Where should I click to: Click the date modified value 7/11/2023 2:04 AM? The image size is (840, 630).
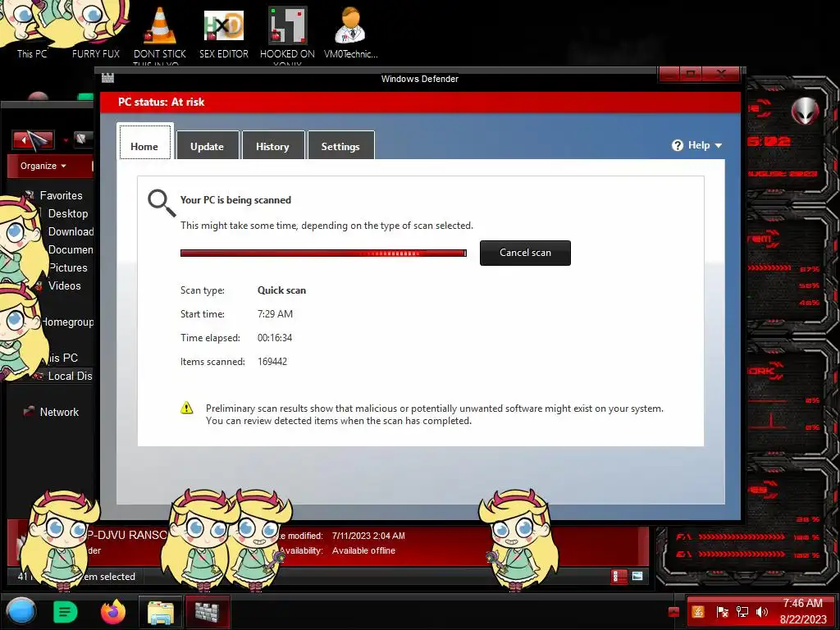(x=368, y=536)
